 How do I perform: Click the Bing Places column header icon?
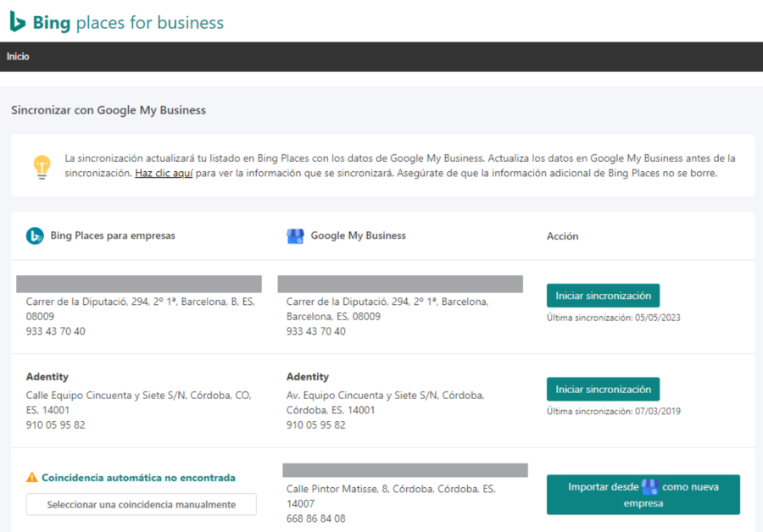pyautogui.click(x=35, y=236)
